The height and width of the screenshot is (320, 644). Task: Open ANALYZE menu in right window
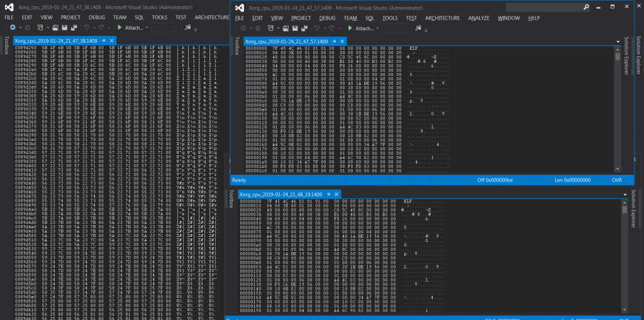(x=479, y=18)
